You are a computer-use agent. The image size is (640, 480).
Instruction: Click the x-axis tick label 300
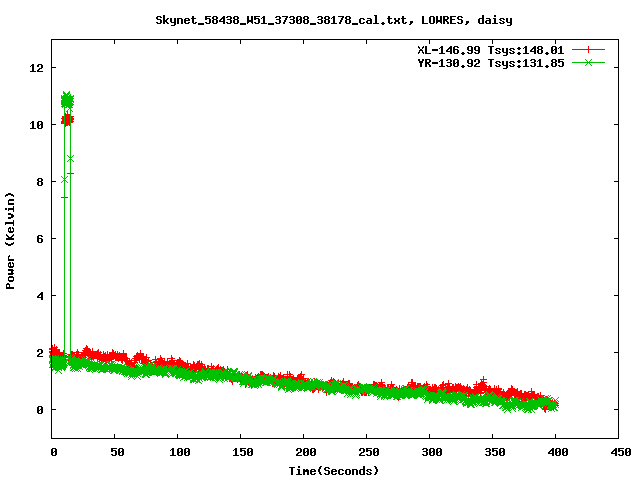[x=432, y=452]
